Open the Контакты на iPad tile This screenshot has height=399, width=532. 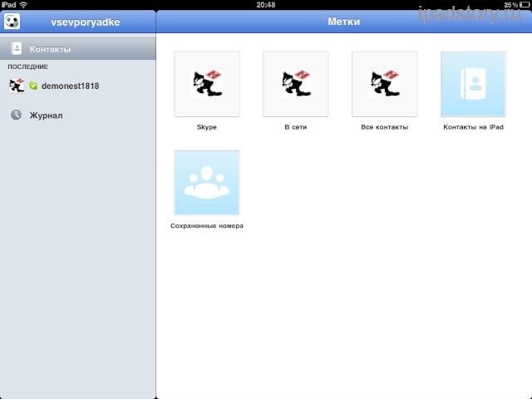pos(473,84)
